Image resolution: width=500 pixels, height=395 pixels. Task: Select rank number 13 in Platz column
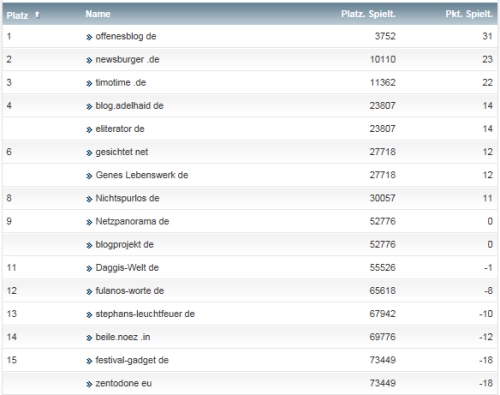[11, 314]
